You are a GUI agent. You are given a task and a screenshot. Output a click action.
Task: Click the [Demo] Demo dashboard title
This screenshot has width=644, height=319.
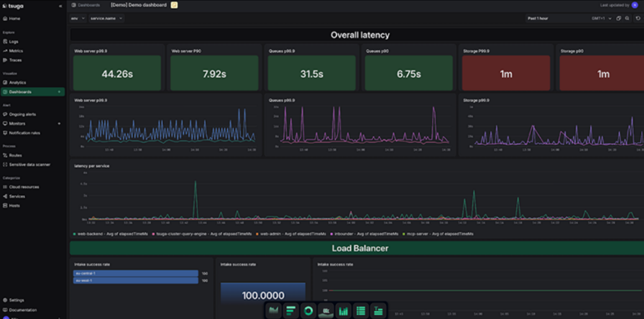(x=139, y=5)
